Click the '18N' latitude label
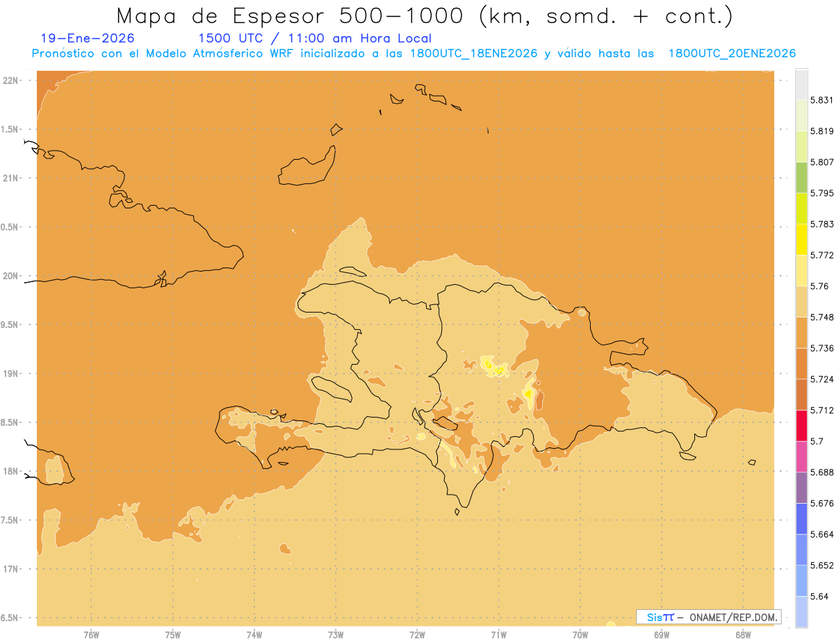 click(x=11, y=471)
